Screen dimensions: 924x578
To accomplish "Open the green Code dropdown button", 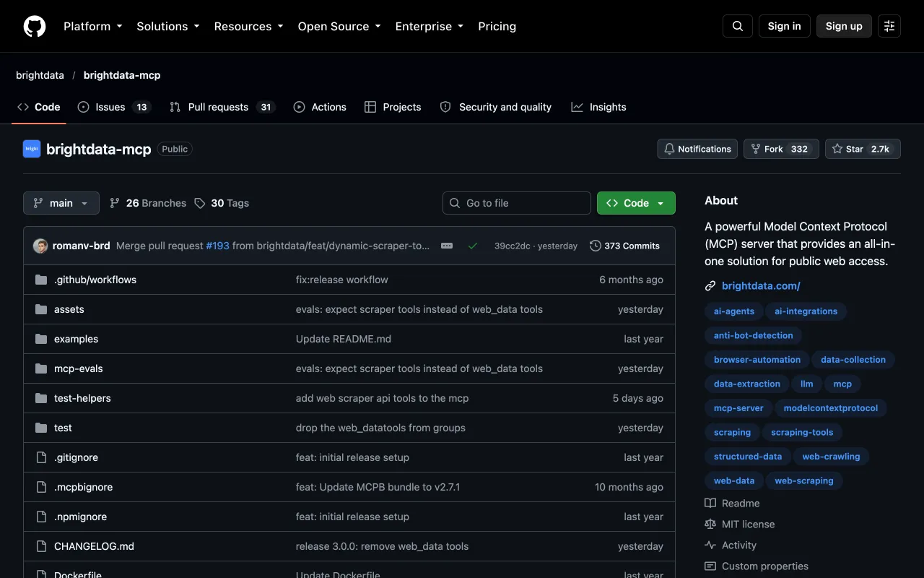I will (636, 203).
